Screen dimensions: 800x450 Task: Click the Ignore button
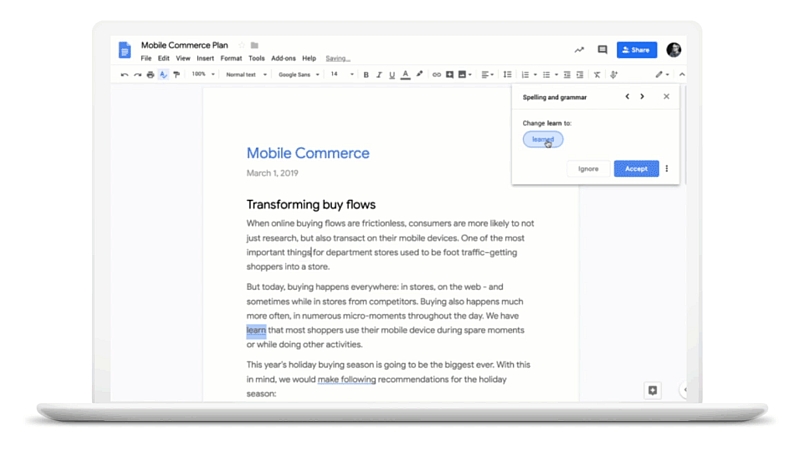[x=588, y=169]
